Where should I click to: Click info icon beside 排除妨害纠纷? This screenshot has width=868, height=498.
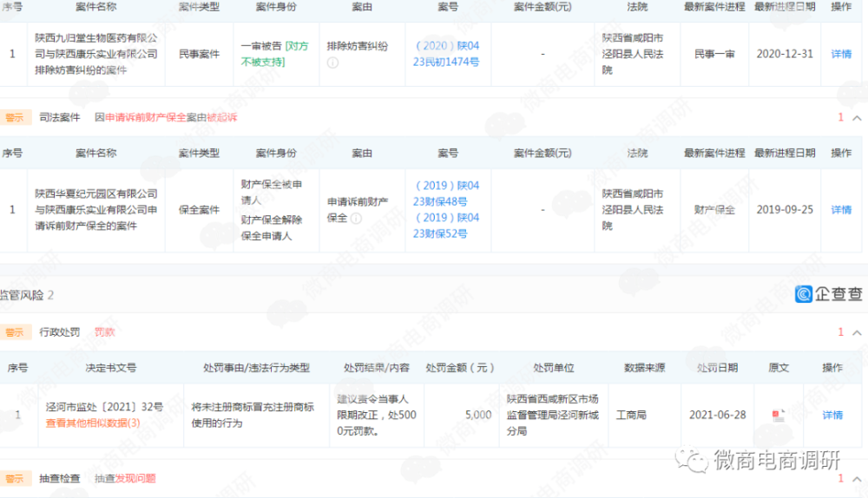332,62
